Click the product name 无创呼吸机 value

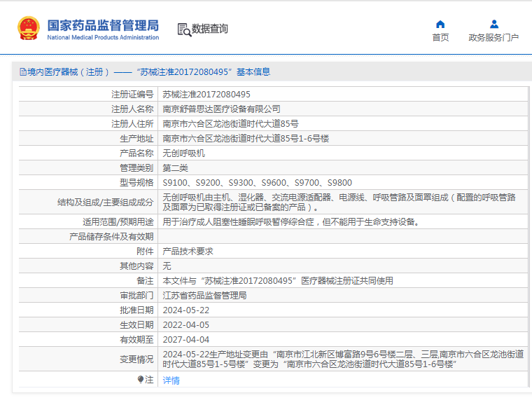pyautogui.click(x=183, y=153)
